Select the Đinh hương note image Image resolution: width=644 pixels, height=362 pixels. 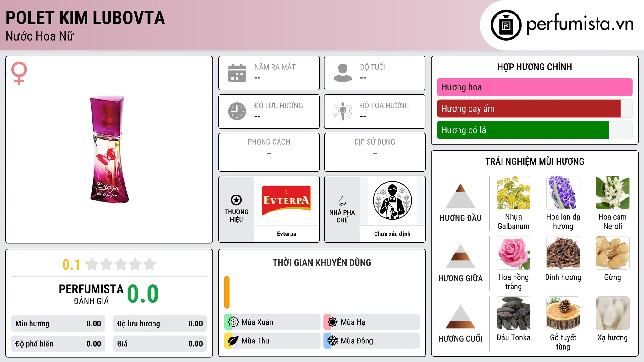pos(563,253)
